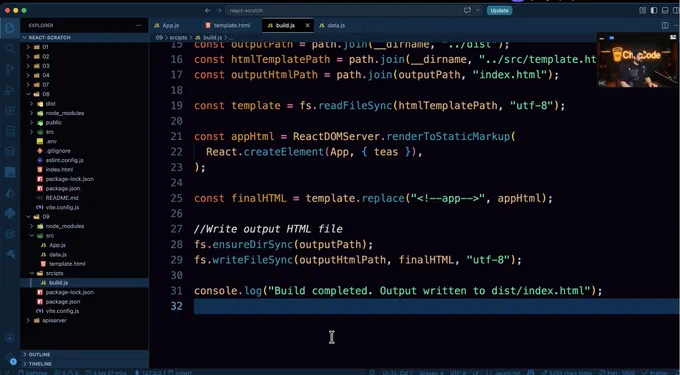Expand folder 07
The image size is (680, 375).
coord(85,85)
